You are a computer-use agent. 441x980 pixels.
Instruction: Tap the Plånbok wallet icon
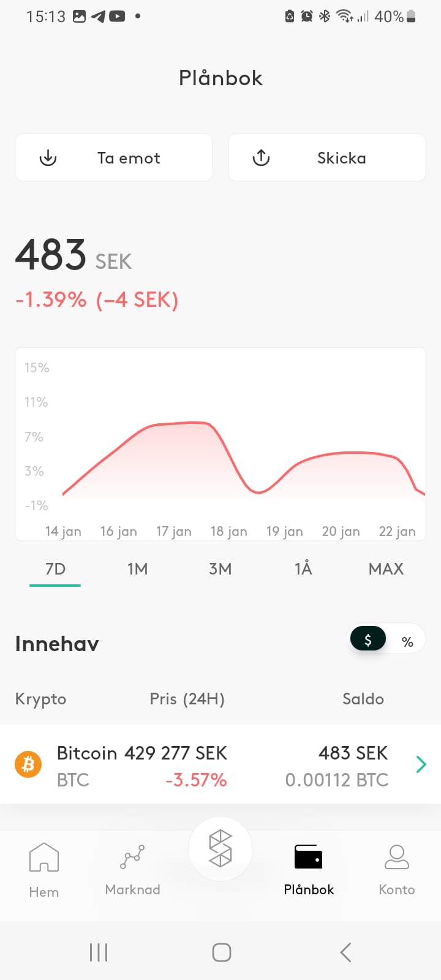click(308, 858)
